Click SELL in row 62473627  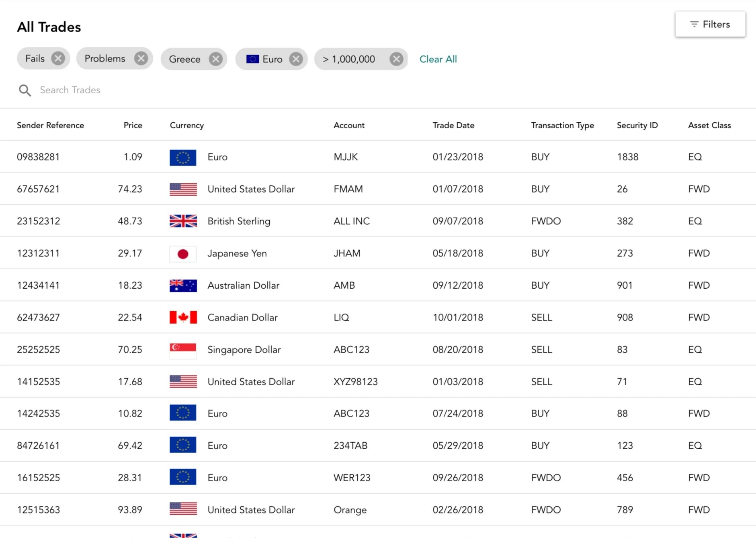point(541,318)
